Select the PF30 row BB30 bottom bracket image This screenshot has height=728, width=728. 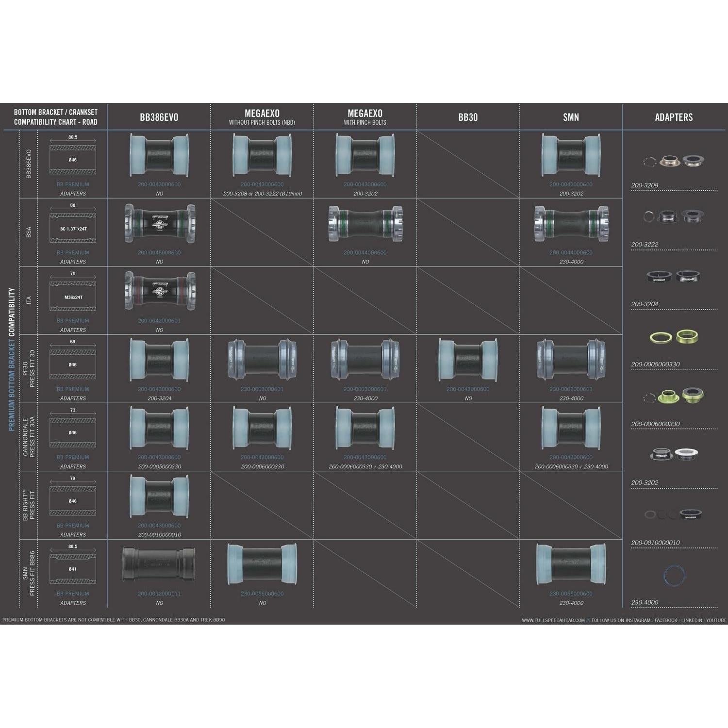pyautogui.click(x=468, y=360)
